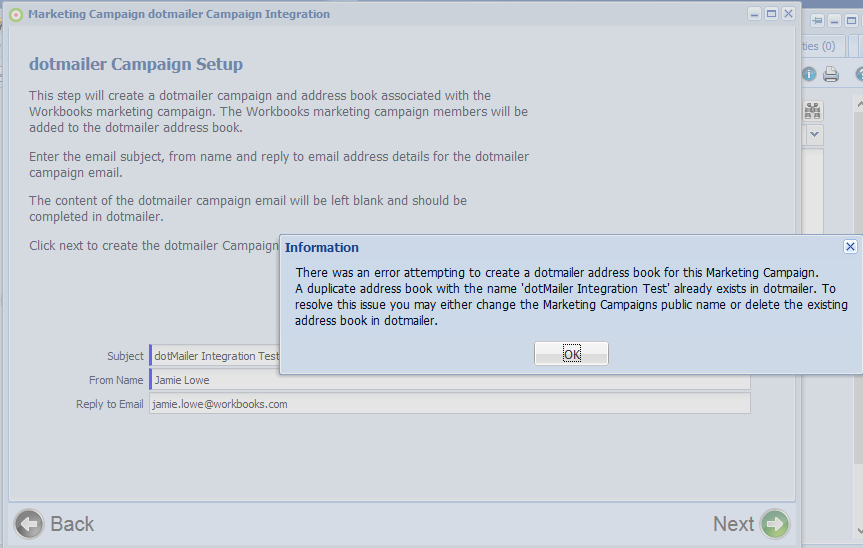The width and height of the screenshot is (863, 548).
Task: Click OK in the Information dialog
Action: (x=571, y=354)
